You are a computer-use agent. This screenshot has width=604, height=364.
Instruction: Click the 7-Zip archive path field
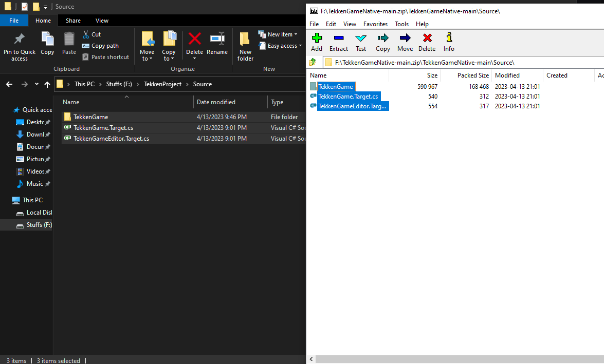(x=463, y=62)
